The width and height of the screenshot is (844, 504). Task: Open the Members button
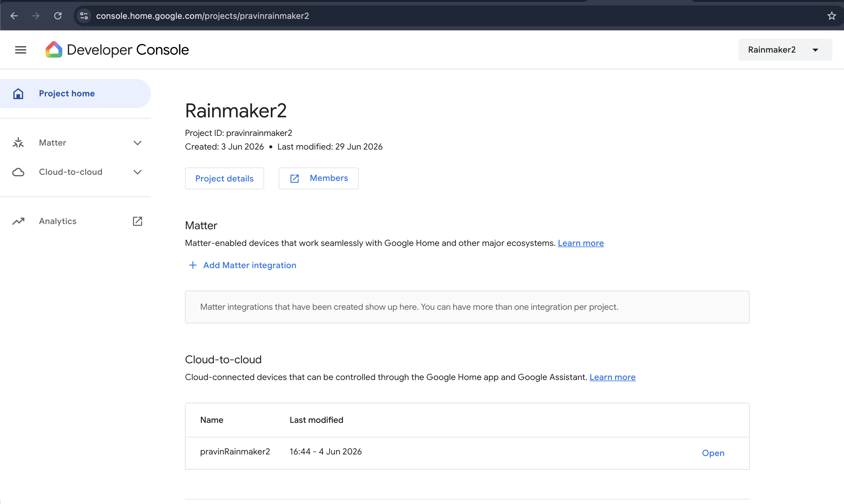pos(319,178)
